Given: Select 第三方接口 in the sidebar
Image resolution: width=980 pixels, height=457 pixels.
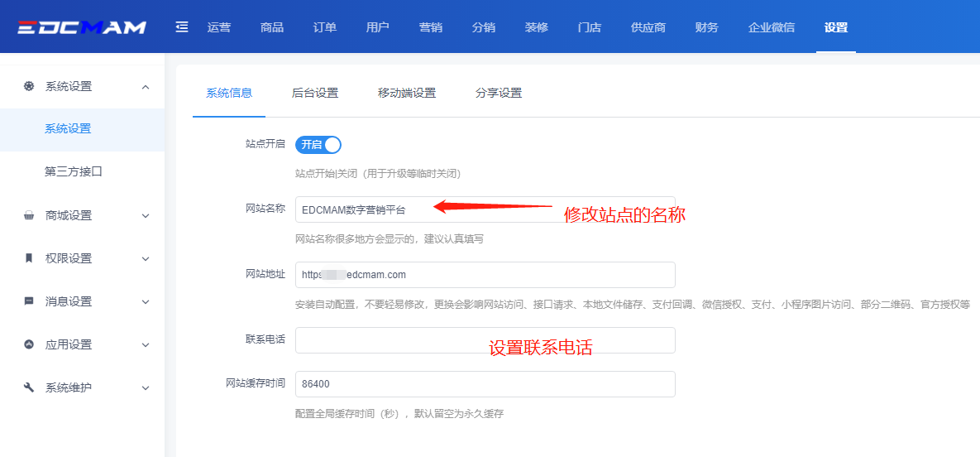Looking at the screenshot, I should point(74,172).
